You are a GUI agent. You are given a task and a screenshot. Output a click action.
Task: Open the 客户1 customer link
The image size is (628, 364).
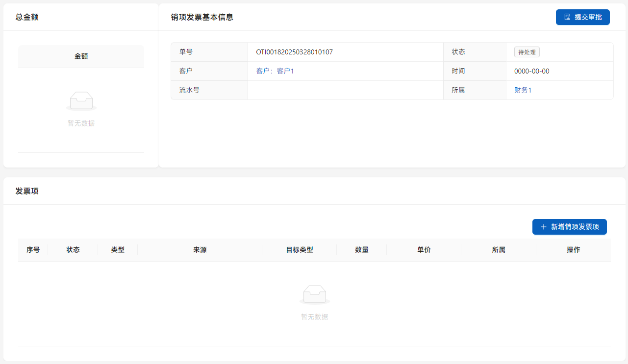(x=275, y=71)
